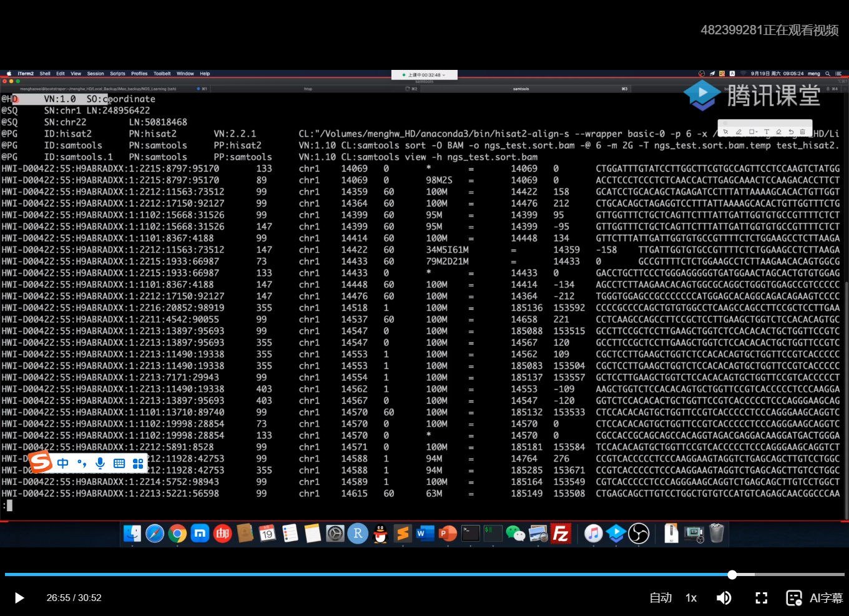Expand the 上课中 00:32:48 status dropdown
849x616 pixels.
tap(424, 75)
